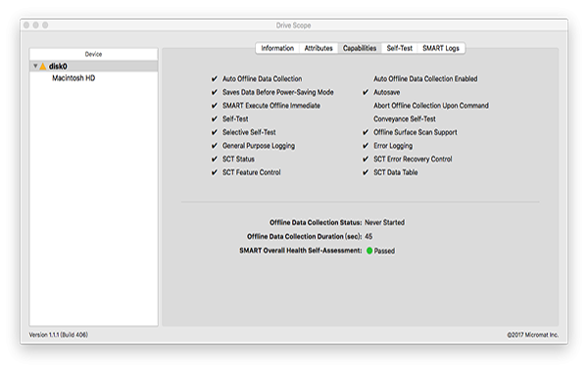This screenshot has height=372, width=588.
Task: Select the Macintosh HD volume
Action: [x=73, y=78]
